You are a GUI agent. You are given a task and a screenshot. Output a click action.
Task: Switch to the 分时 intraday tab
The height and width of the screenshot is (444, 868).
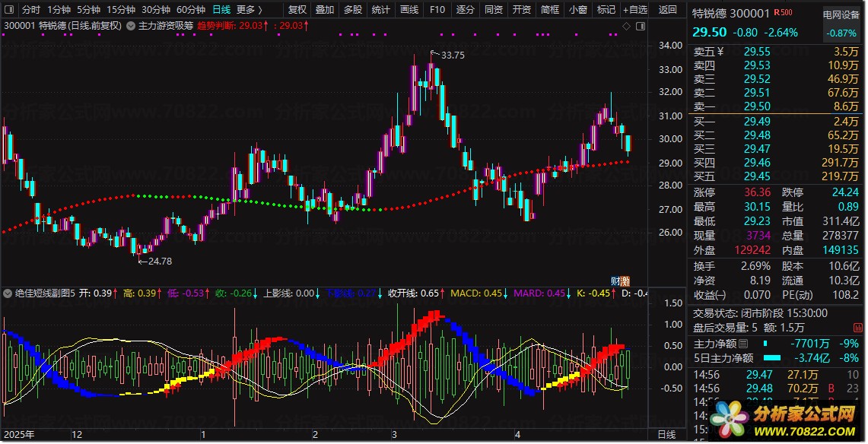pos(31,9)
